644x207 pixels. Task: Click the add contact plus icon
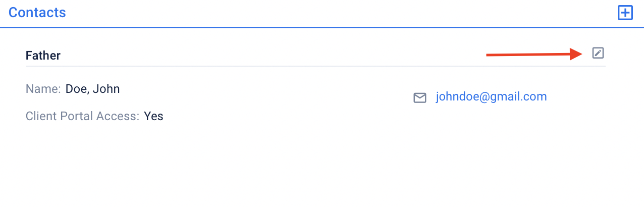[x=625, y=13]
